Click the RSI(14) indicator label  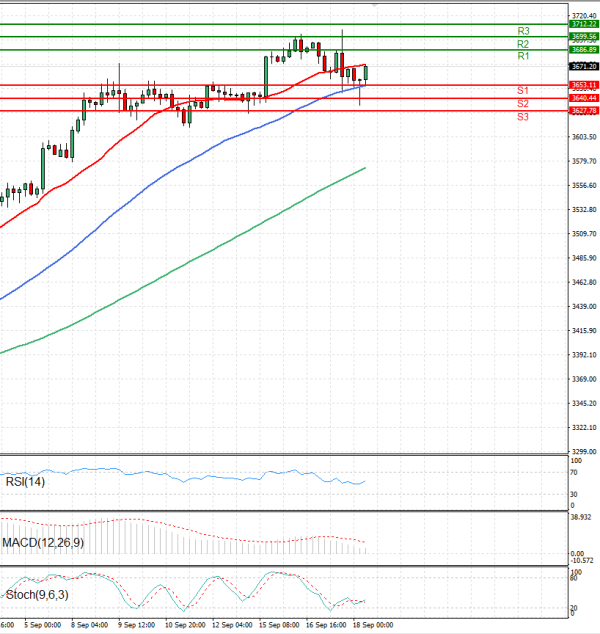pos(25,482)
